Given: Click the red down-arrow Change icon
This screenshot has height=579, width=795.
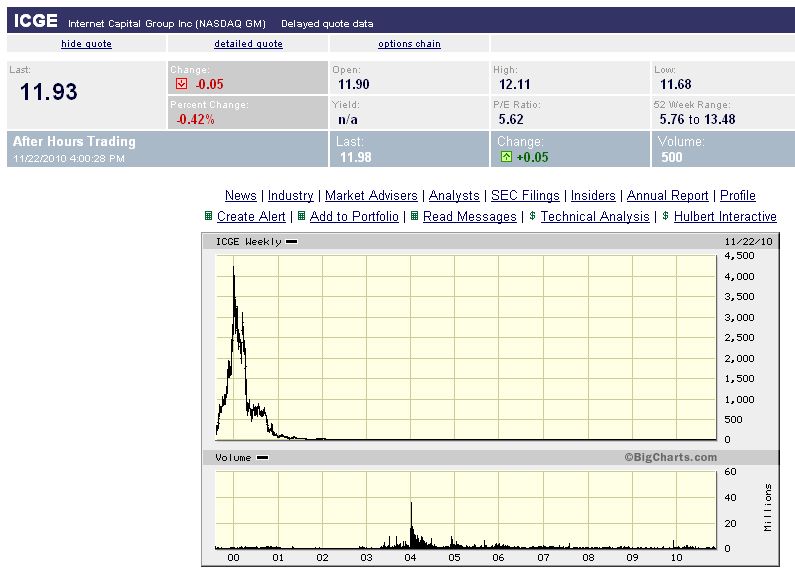Looking at the screenshot, I should point(182,84).
